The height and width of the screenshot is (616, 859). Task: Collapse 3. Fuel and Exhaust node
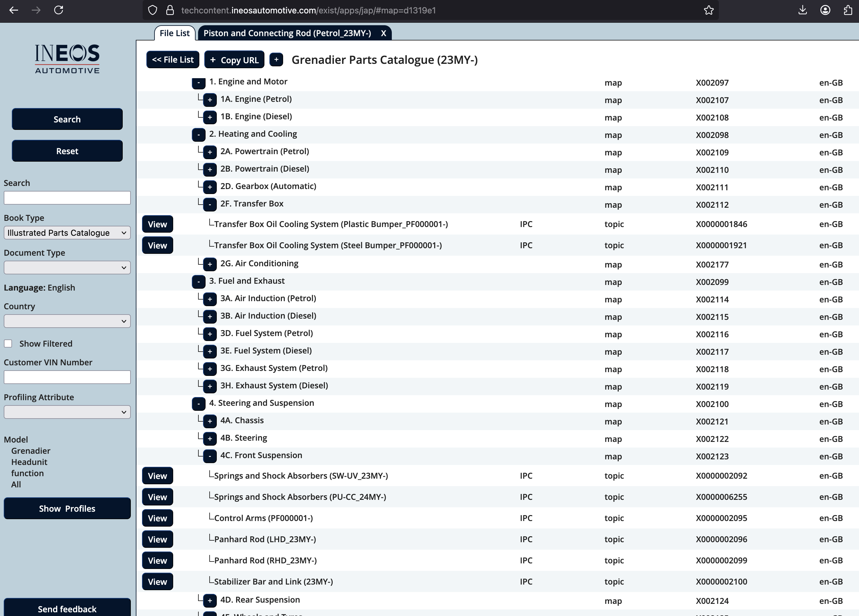click(198, 282)
